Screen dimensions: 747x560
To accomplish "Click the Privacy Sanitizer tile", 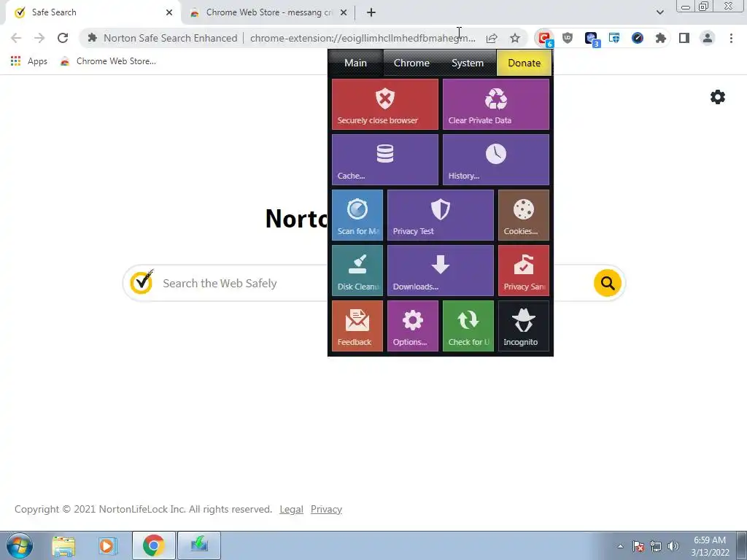I will 524,271.
